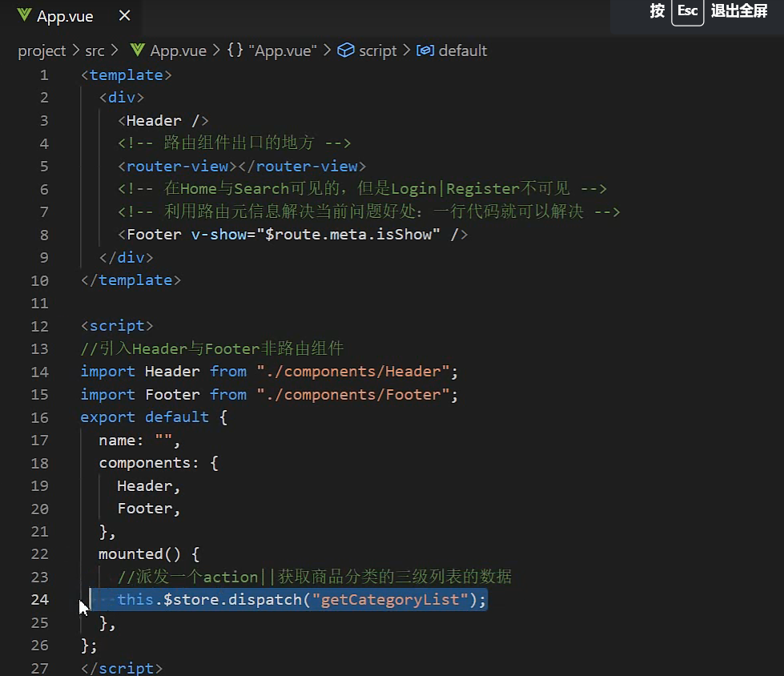This screenshot has height=676, width=784.
Task: Open the App.vue file breadcrumb
Action: coord(178,50)
